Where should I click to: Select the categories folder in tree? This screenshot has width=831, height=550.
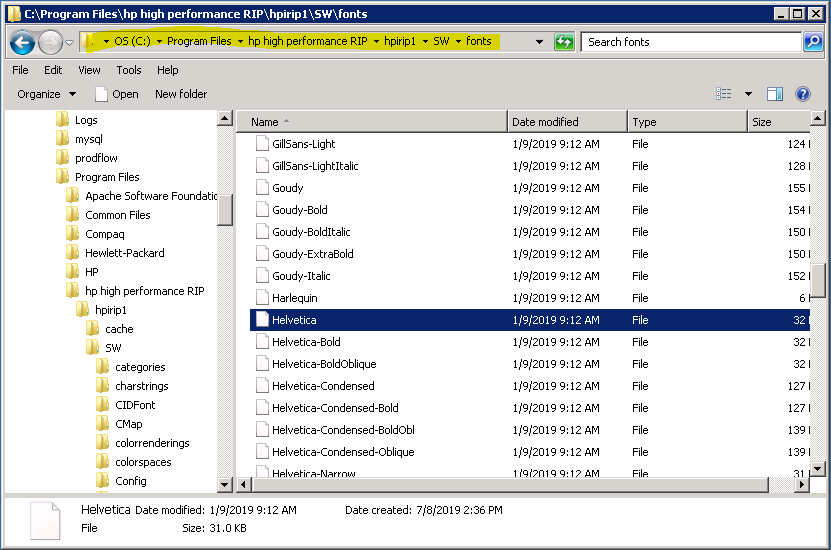point(131,367)
